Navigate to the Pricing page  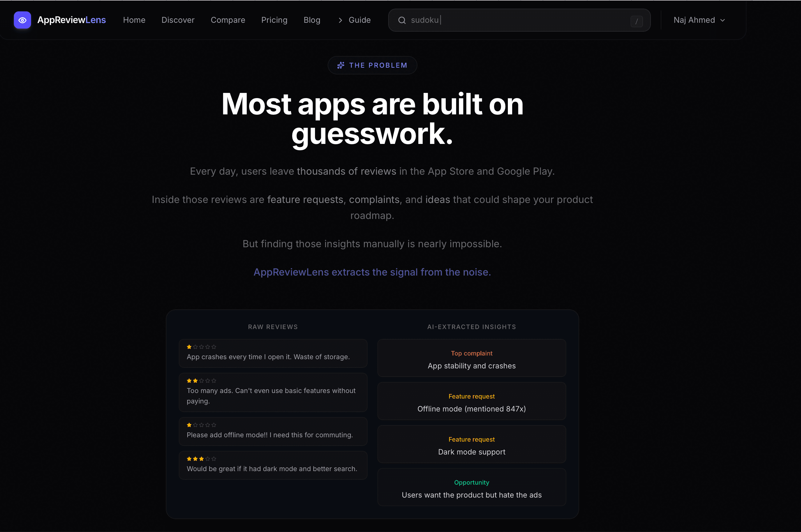point(274,20)
